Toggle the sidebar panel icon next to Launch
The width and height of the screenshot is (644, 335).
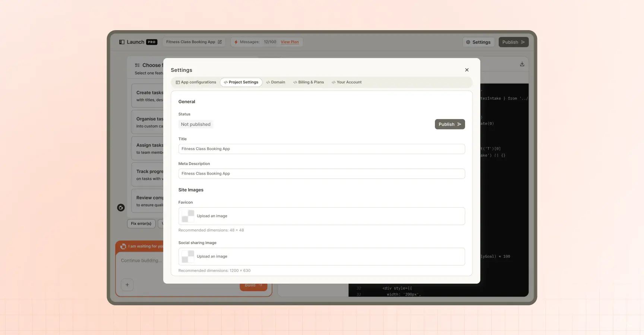122,42
